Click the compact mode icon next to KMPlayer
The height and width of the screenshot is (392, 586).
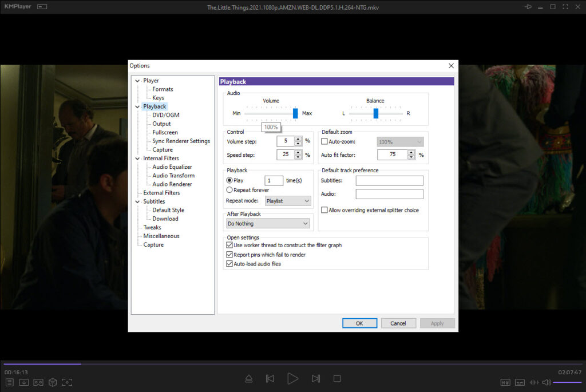pos(42,7)
